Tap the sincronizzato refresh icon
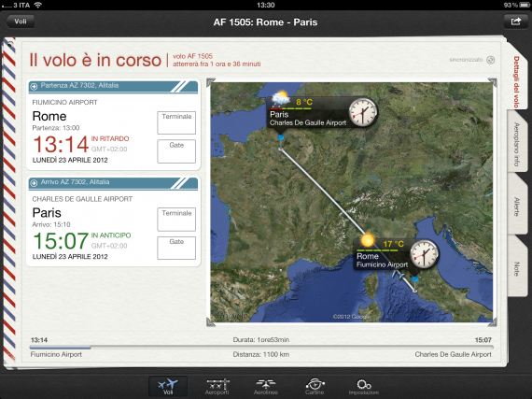Viewport: 532px width, 399px height. click(x=490, y=60)
